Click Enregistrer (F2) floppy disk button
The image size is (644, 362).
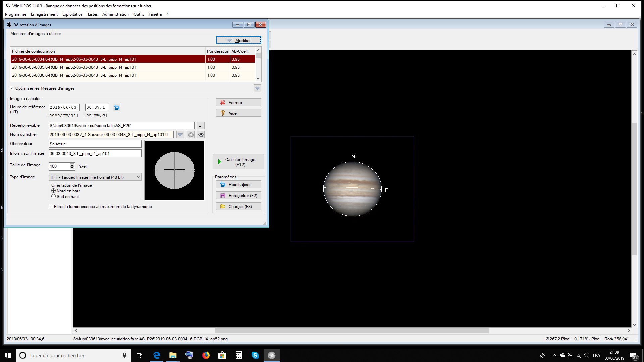[238, 195]
